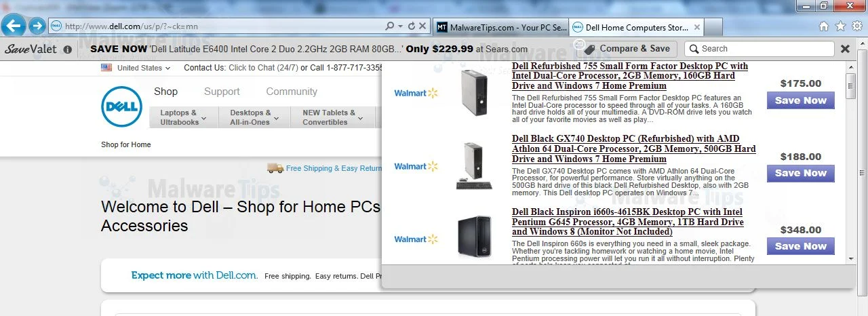Open browser Tools gear icon
Screen dimensions: 868x316
click(x=857, y=26)
